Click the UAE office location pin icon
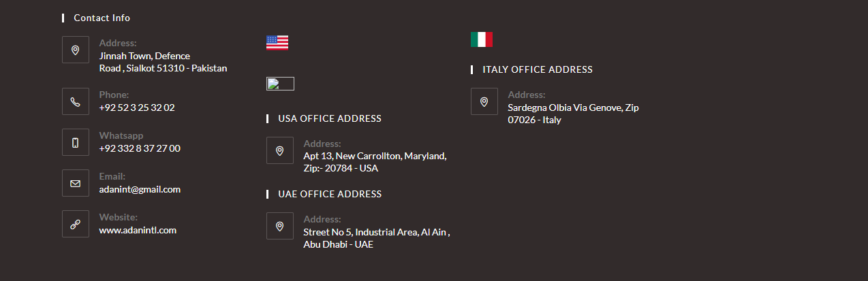 click(x=280, y=226)
